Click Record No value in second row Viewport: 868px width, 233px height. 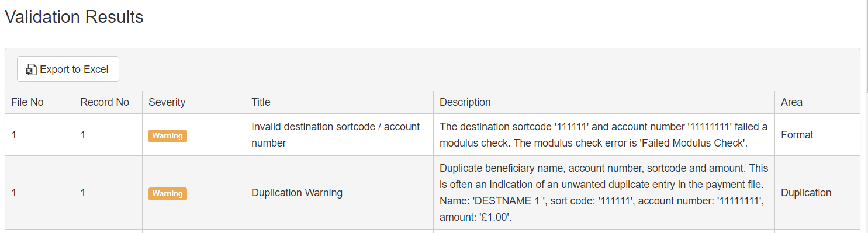tap(83, 193)
